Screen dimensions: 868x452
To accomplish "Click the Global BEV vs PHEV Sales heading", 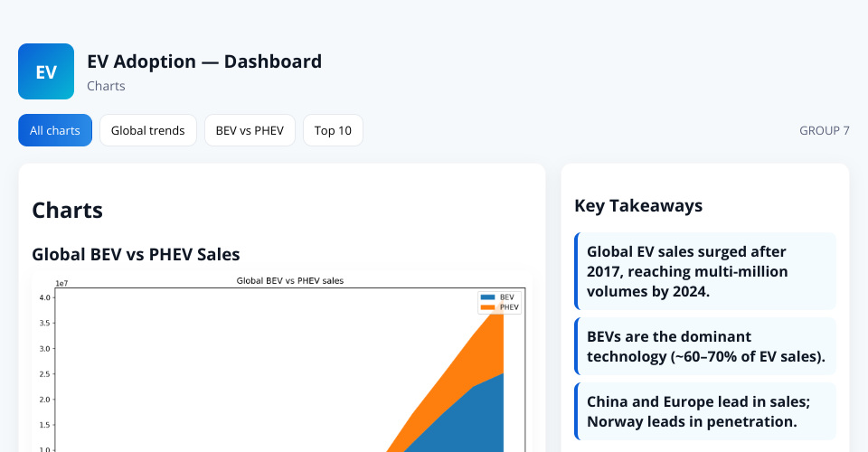I will pos(136,254).
